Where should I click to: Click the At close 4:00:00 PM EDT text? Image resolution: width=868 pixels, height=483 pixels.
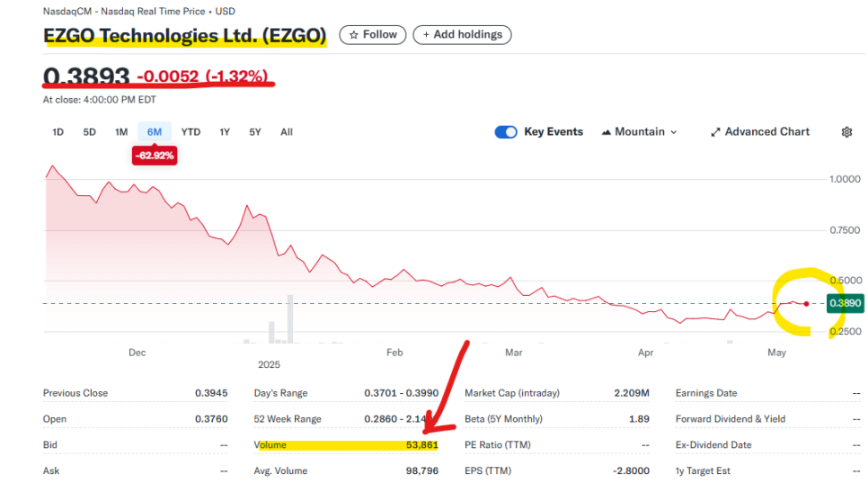click(x=100, y=100)
